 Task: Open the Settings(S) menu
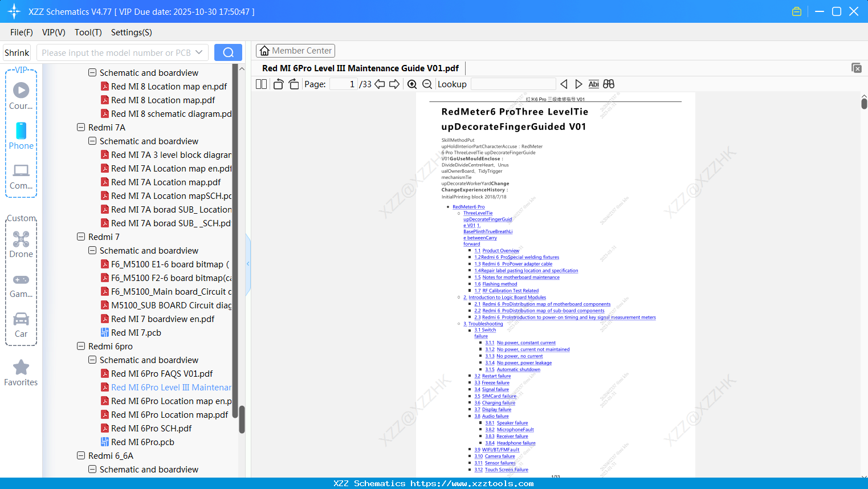(x=132, y=32)
